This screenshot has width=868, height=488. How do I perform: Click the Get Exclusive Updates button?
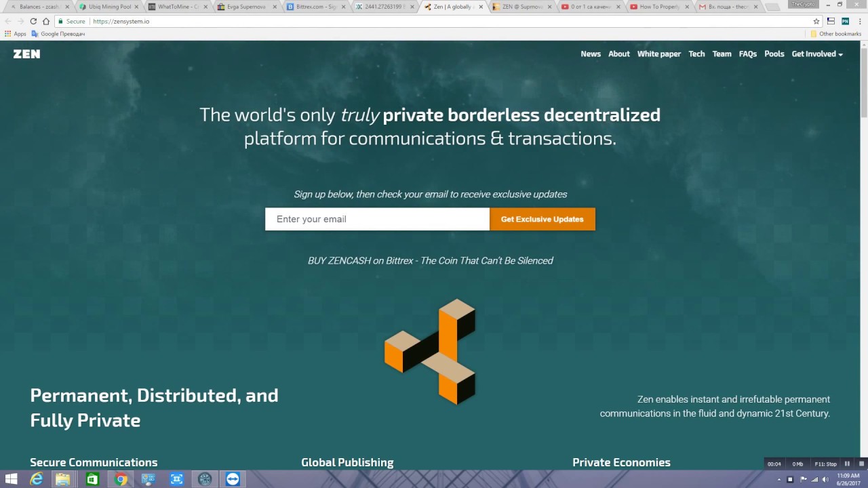coord(542,219)
